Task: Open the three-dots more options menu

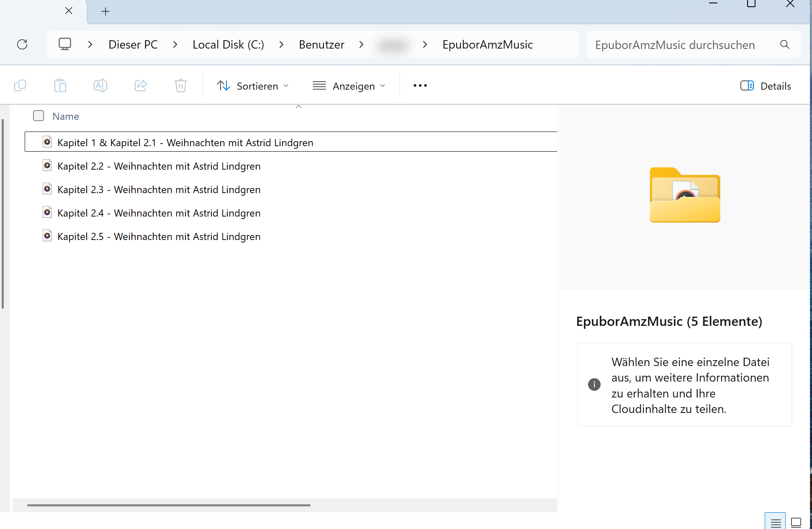Action: [420, 86]
